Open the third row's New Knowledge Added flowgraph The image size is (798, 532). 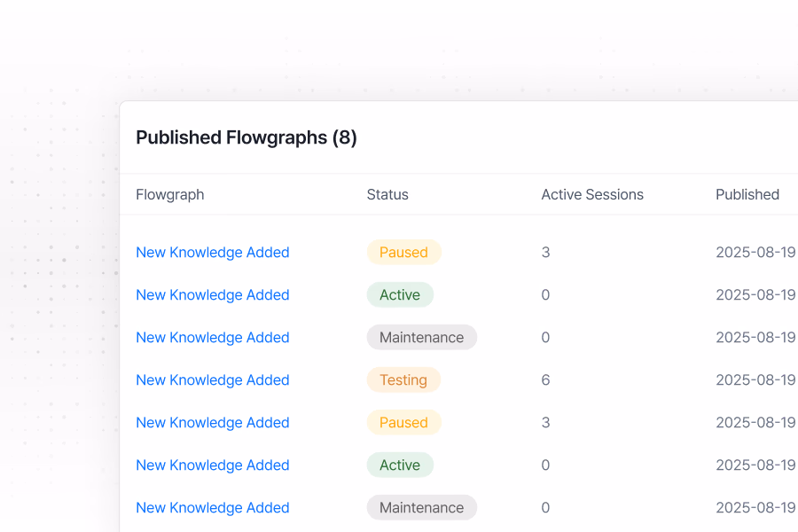[212, 338]
